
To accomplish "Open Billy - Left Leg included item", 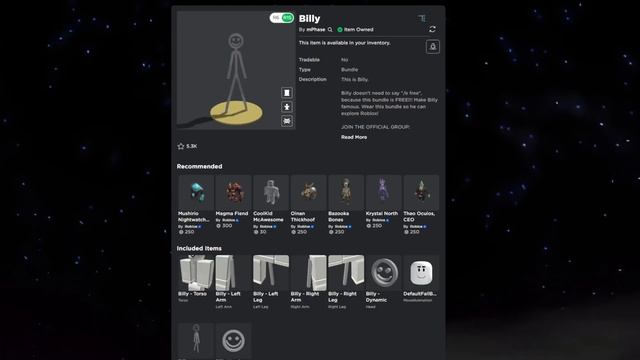I will [271, 273].
